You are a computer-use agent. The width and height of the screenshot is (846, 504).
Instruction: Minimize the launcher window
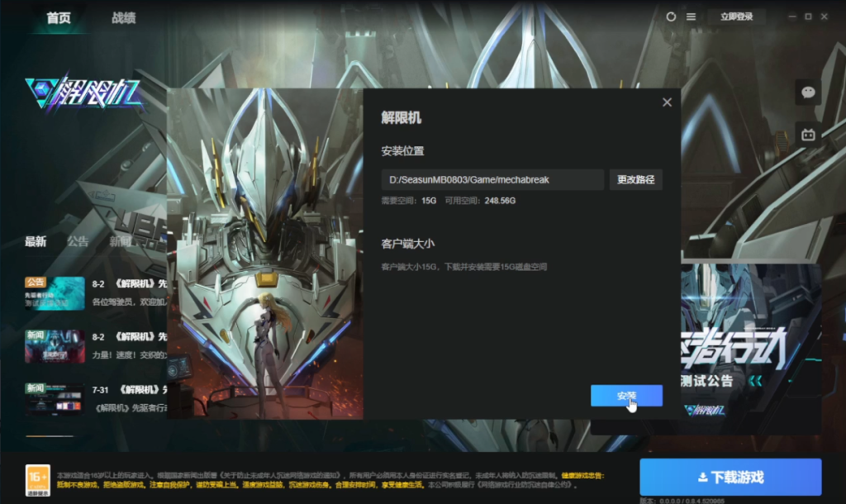[x=790, y=17]
